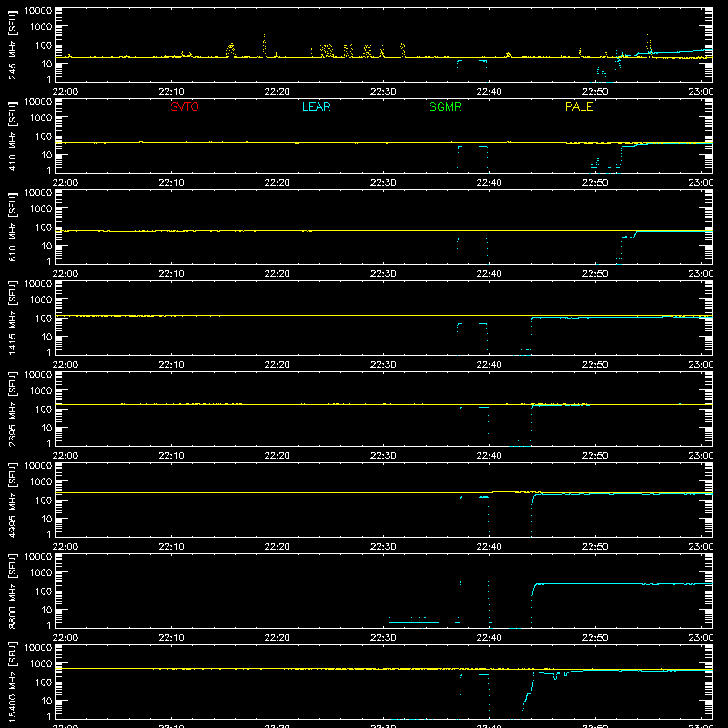Select the 4995 MHz [SFU] axis label
This screenshot has height=728, width=728.
click(x=12, y=500)
